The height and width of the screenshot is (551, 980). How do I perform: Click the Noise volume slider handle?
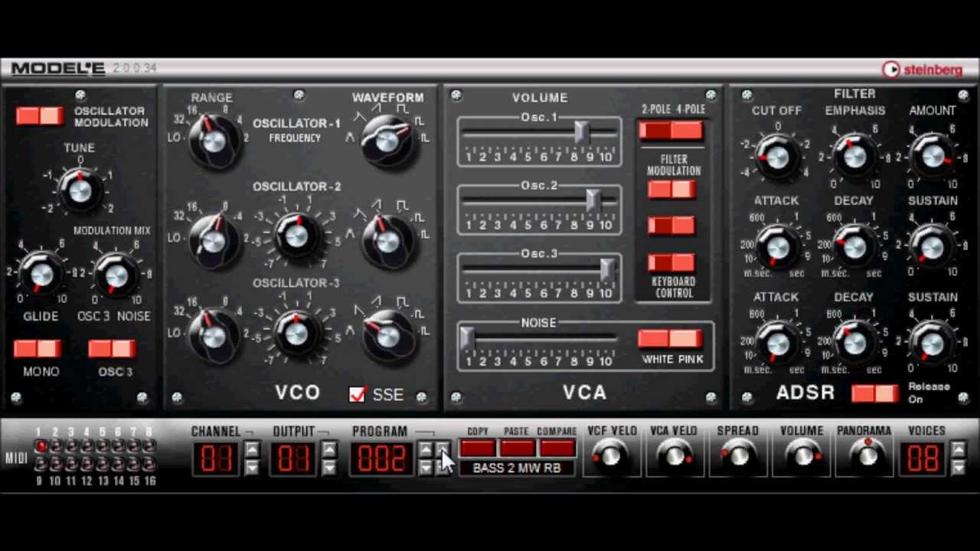coord(466,337)
